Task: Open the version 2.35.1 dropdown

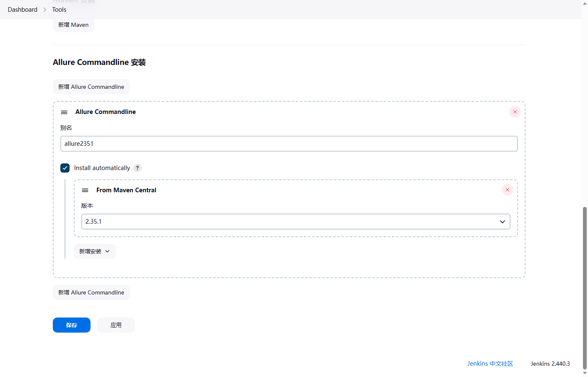Action: pyautogui.click(x=296, y=222)
